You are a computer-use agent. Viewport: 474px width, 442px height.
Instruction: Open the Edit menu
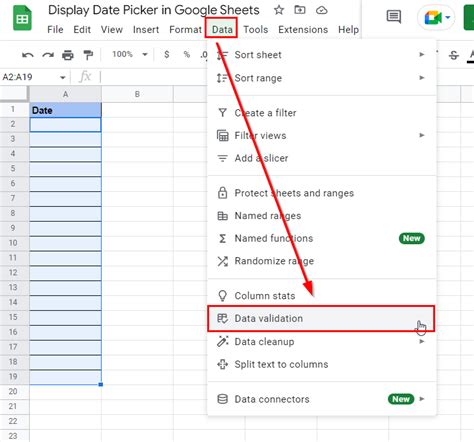pos(82,30)
